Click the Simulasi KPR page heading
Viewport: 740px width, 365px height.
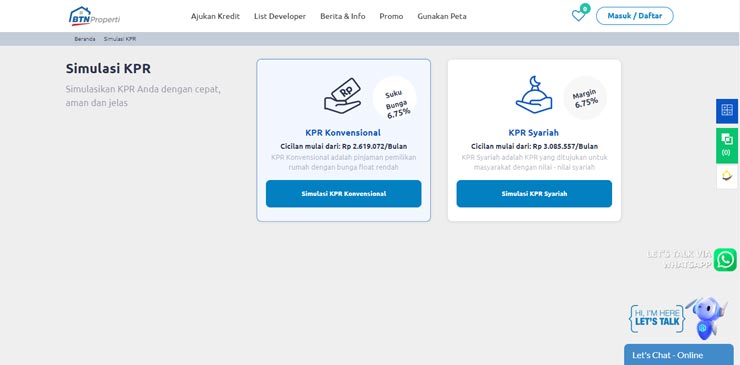point(108,68)
